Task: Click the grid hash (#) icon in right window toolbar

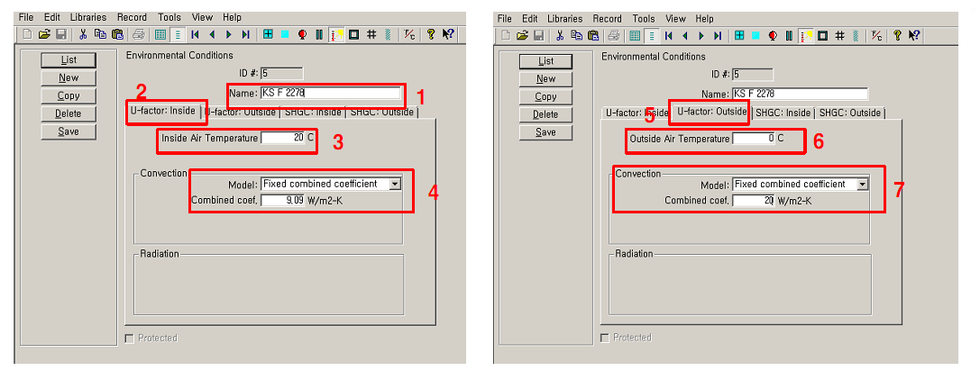Action: coord(838,35)
